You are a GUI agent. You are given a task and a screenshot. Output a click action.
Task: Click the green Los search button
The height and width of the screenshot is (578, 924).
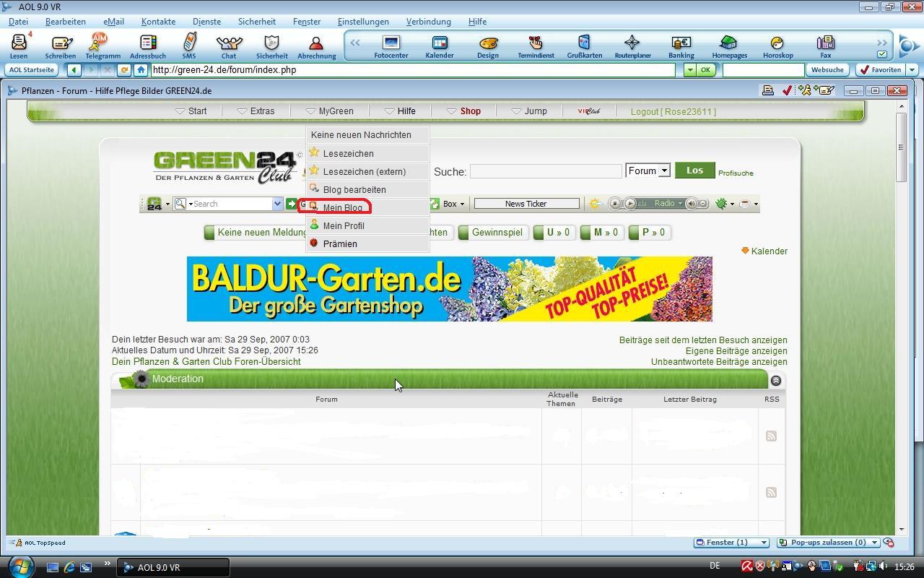pos(694,171)
